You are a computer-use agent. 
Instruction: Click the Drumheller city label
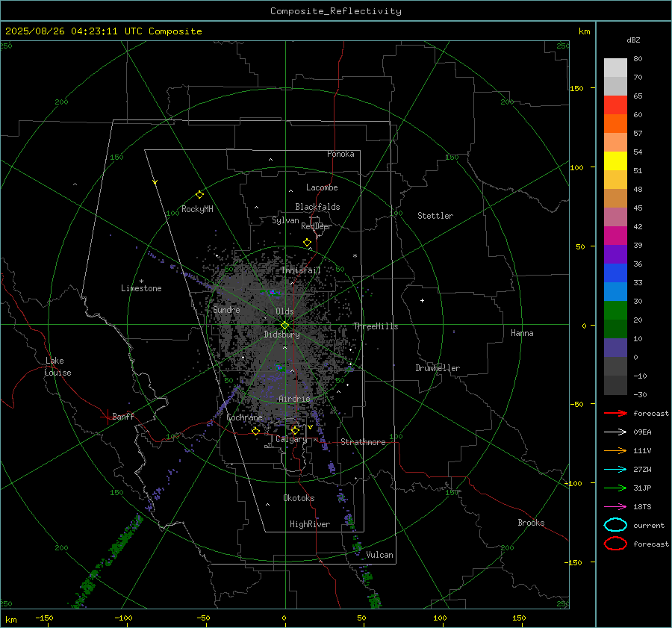[x=438, y=368]
